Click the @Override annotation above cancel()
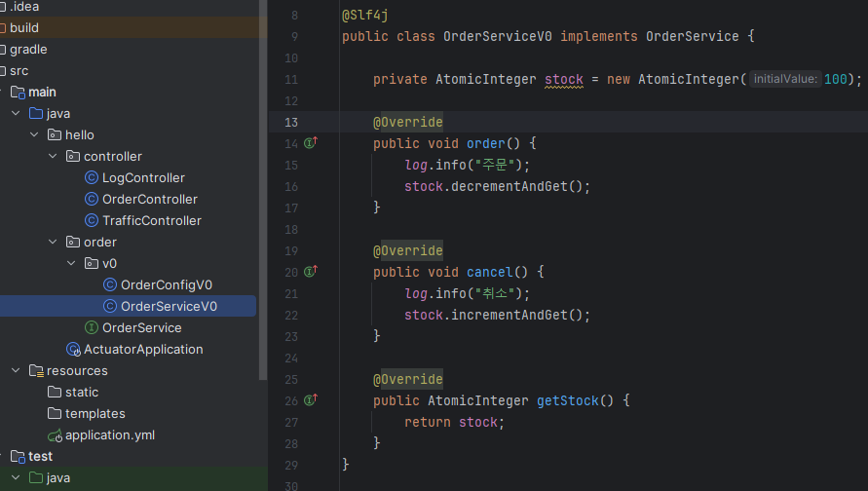Viewport: 868px width, 491px height. tap(408, 250)
